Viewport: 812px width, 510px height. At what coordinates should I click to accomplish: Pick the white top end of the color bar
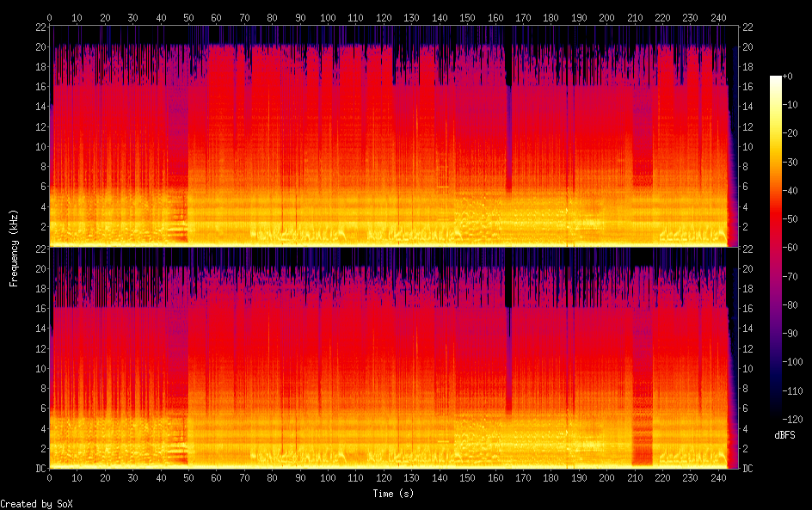tap(776, 79)
